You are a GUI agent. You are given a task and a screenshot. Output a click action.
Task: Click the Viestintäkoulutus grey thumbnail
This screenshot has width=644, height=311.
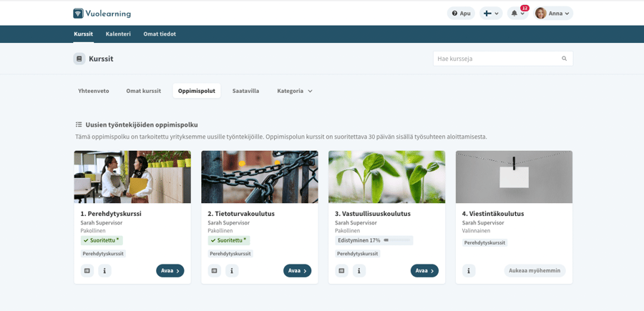pos(514,177)
